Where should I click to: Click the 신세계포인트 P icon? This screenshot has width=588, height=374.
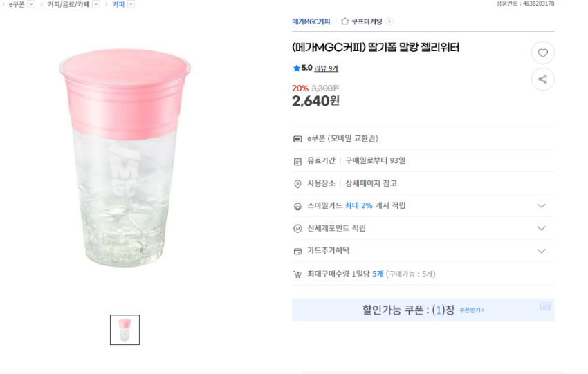pos(297,228)
